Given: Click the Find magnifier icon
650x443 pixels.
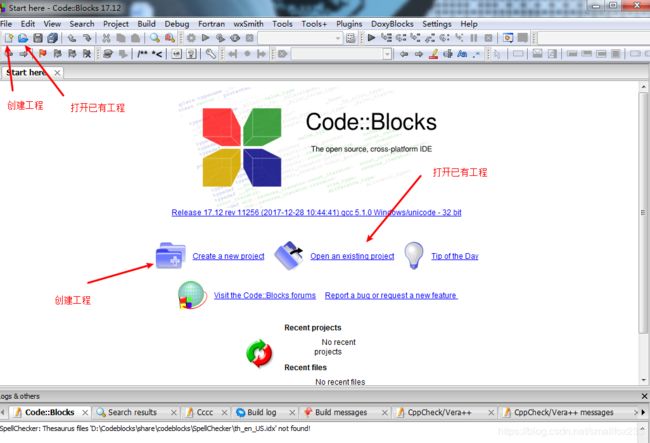Looking at the screenshot, I should coord(155,38).
